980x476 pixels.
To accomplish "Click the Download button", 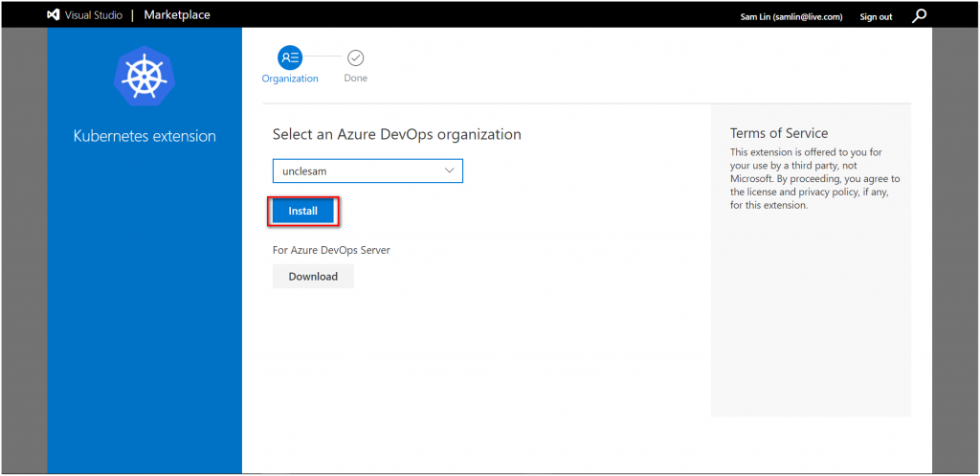I will click(x=313, y=277).
